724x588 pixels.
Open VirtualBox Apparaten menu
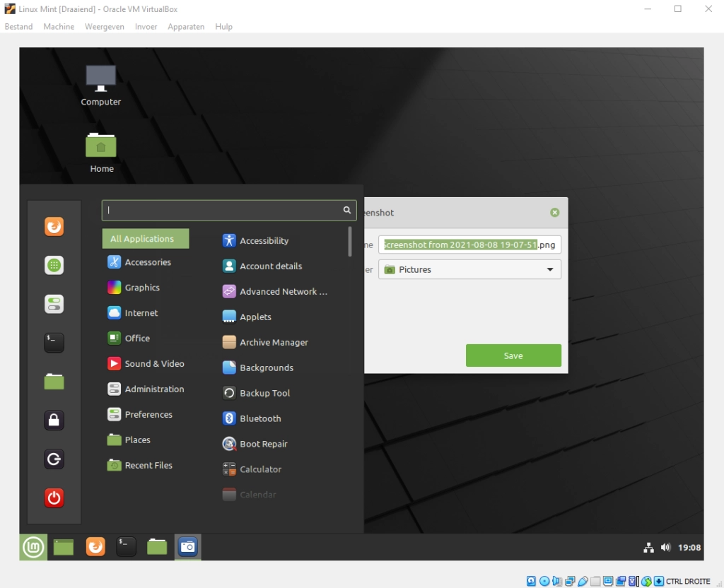[x=186, y=27]
